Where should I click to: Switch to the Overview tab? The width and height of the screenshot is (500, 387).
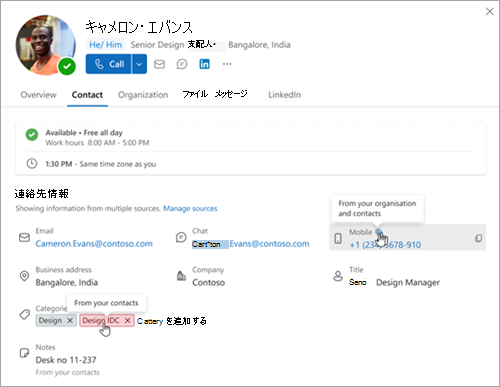tap(38, 95)
